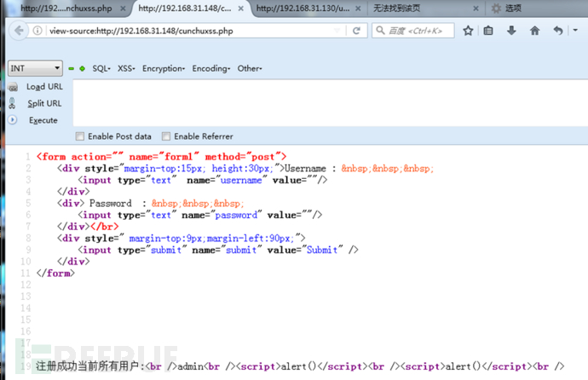The height and width of the screenshot is (380, 588).
Task: Switch to the 选项 options tab
Action: pyautogui.click(x=513, y=9)
